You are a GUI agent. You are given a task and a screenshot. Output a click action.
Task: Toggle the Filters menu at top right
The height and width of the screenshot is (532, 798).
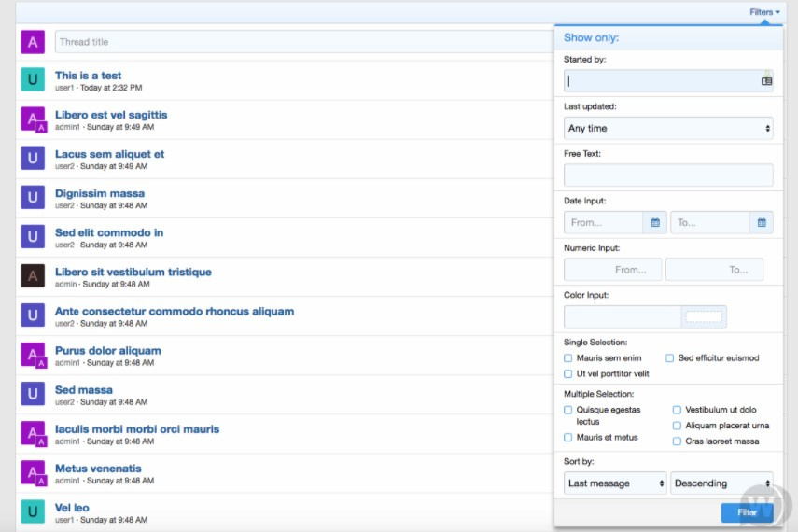pos(764,12)
